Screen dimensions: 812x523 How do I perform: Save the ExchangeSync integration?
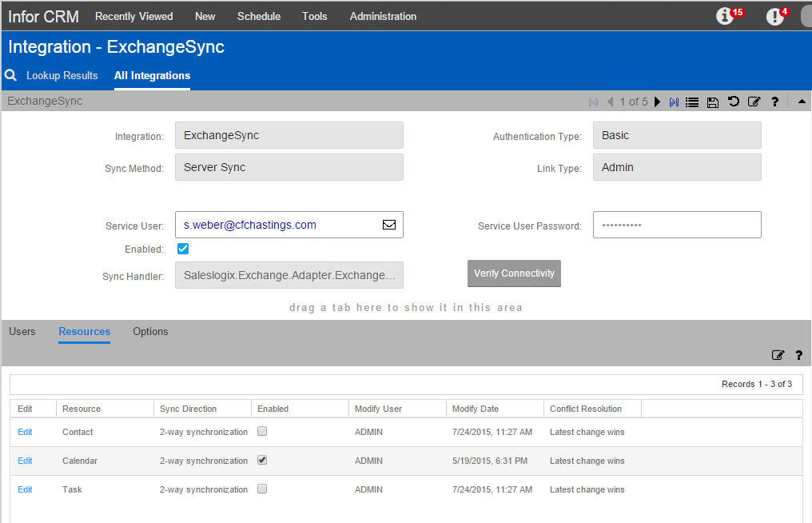coord(713,102)
